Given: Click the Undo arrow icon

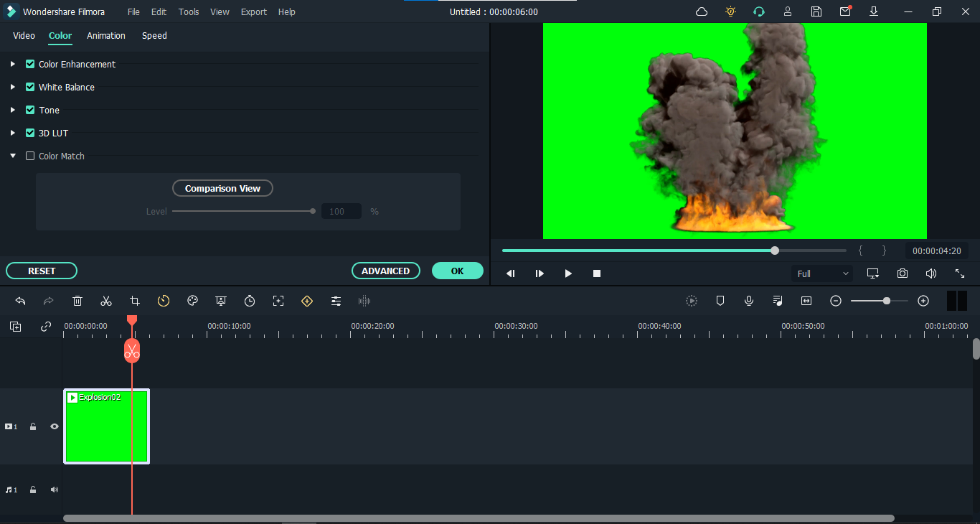Looking at the screenshot, I should click(20, 301).
